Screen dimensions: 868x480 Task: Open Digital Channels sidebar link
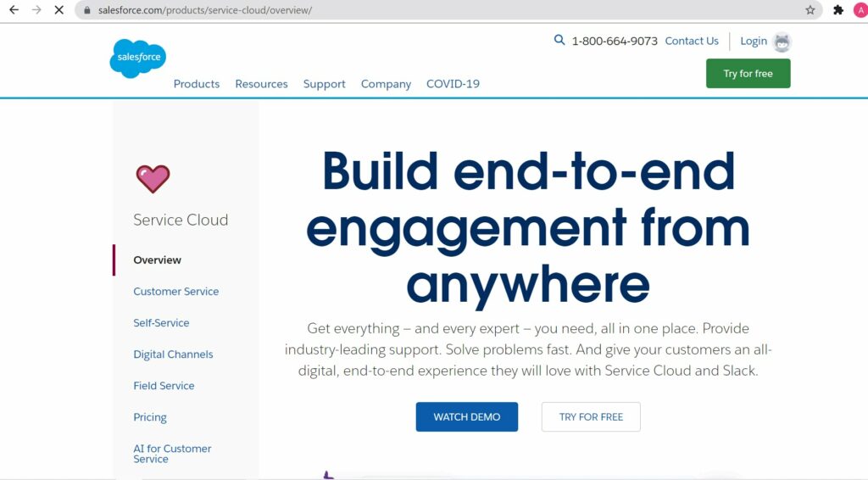[173, 354]
